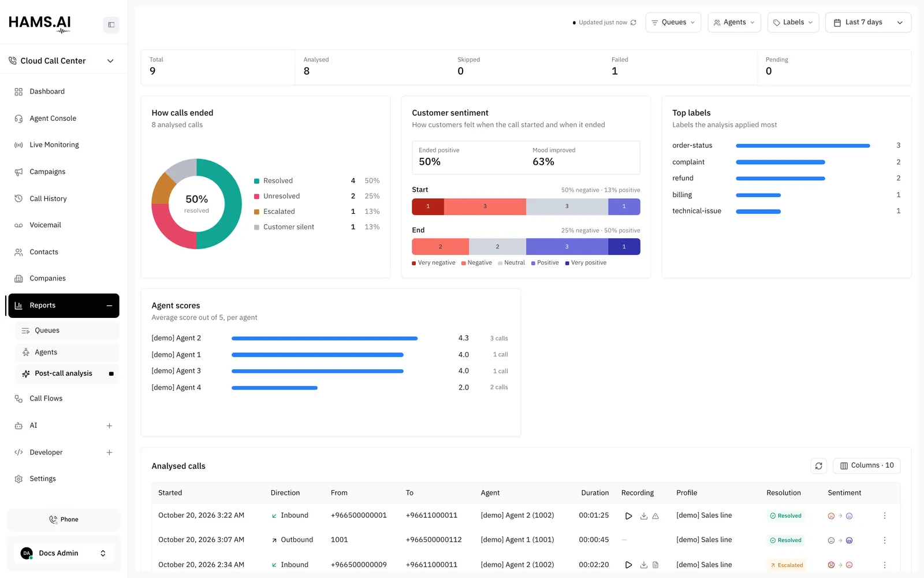This screenshot has height=578, width=924.
Task: Open row actions for the 3:22 AM call
Action: click(884, 516)
